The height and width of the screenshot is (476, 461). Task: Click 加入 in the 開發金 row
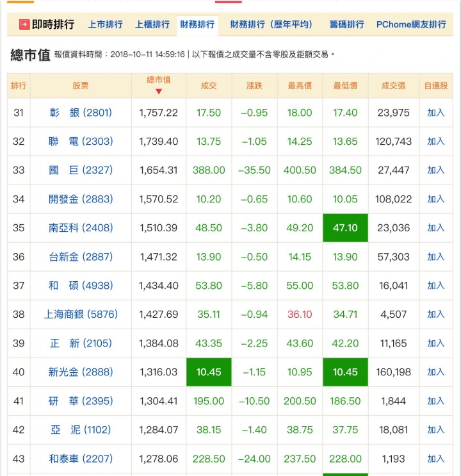436,199
